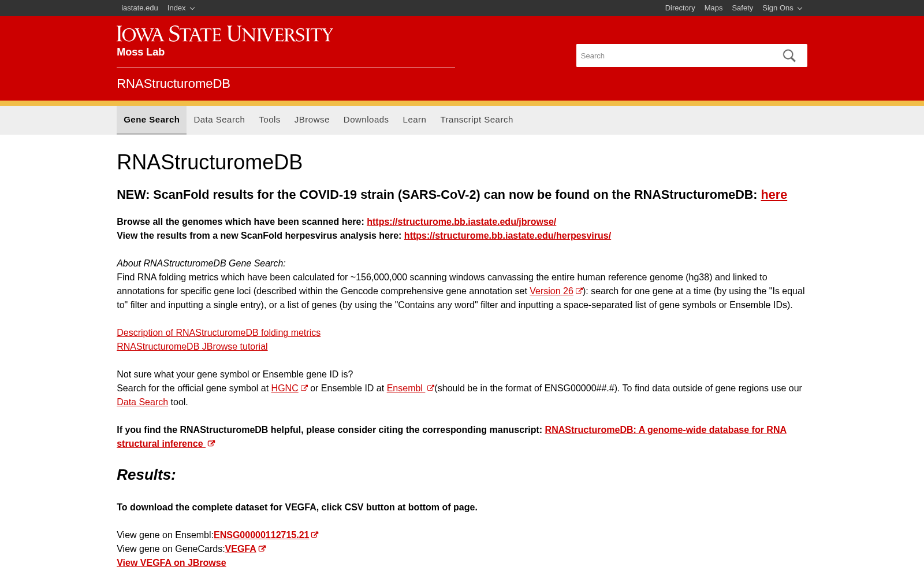The image size is (924, 578).
Task: Click external link icon beside Ensembl
Action: [x=430, y=388]
